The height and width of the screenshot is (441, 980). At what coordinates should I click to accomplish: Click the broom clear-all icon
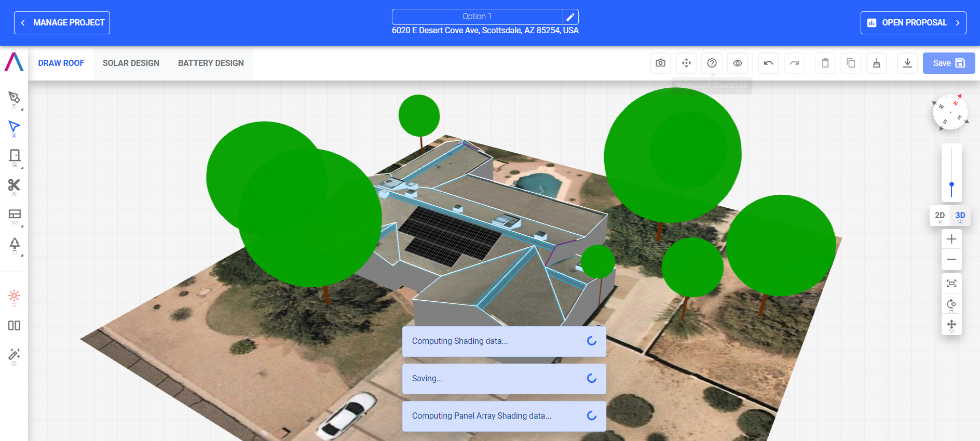tap(876, 63)
